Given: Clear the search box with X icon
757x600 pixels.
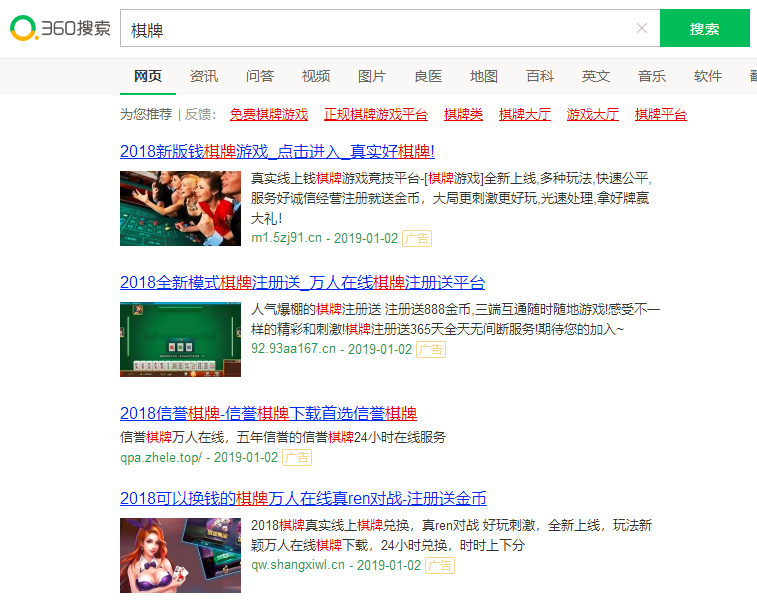Looking at the screenshot, I should (642, 29).
